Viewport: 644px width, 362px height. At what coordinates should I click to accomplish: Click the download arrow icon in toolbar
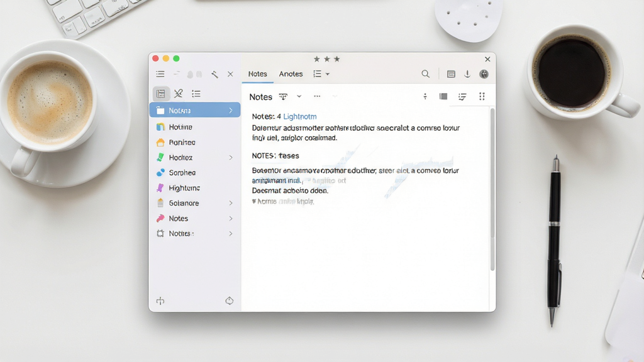[467, 74]
